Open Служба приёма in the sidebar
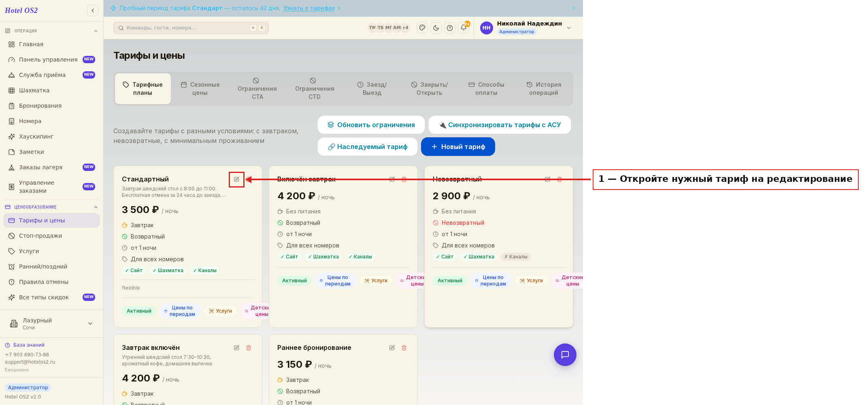 pyautogui.click(x=51, y=75)
